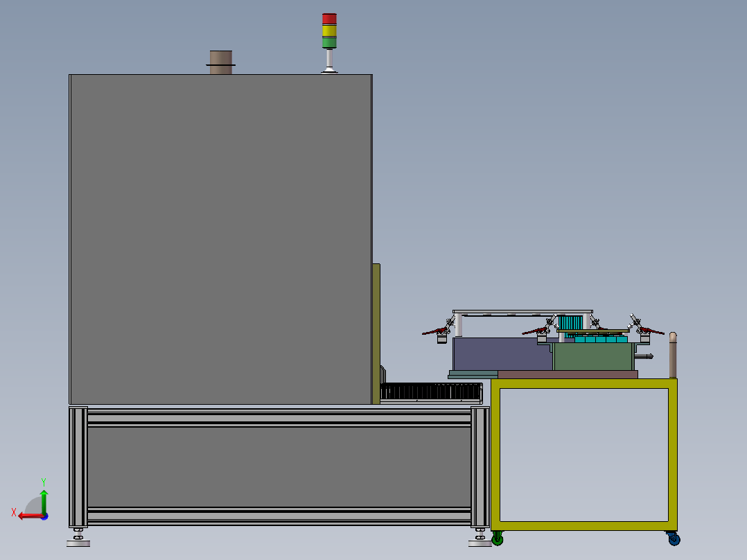Select the brown base plate on the cart
The height and width of the screenshot is (560, 747).
(x=568, y=375)
